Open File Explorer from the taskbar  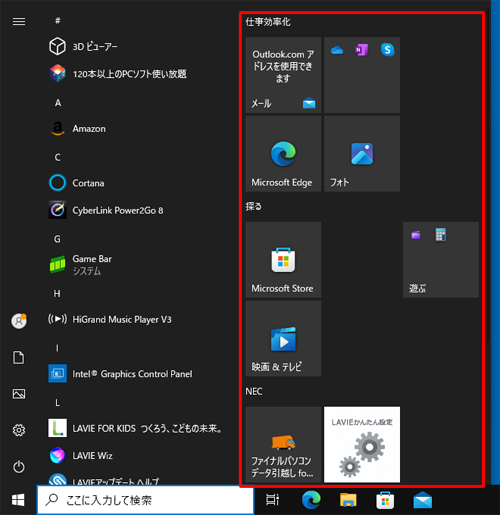[x=348, y=500]
